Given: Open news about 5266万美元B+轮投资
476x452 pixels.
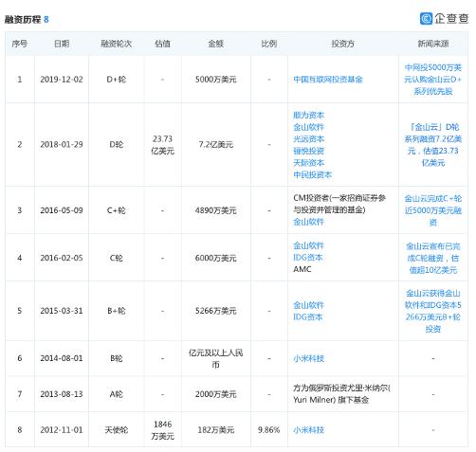Looking at the screenshot, I should click(x=433, y=311).
